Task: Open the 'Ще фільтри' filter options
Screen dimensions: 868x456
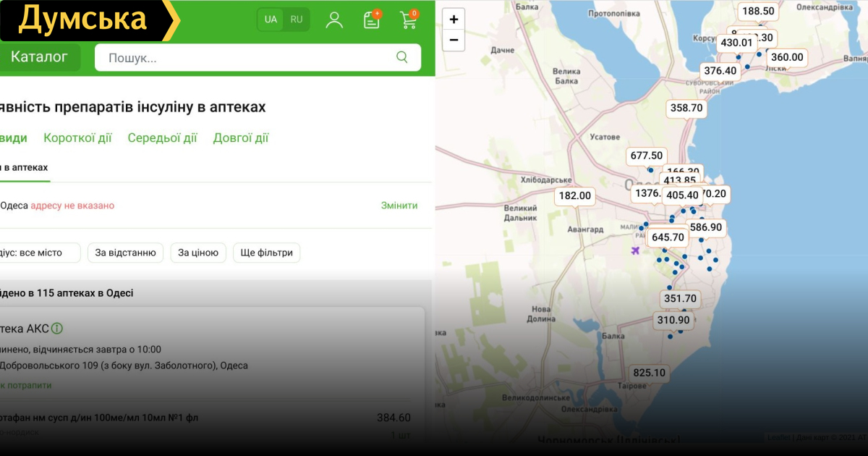Action: (266, 253)
